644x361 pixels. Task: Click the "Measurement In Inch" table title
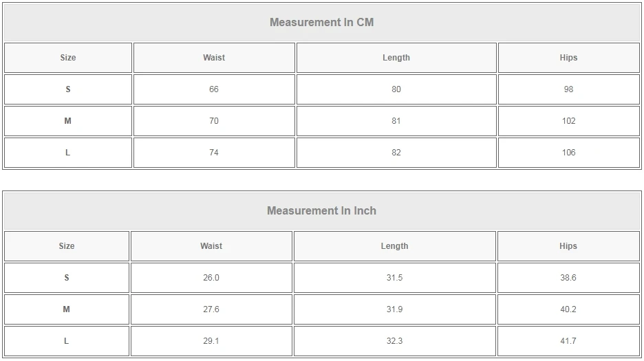point(321,210)
